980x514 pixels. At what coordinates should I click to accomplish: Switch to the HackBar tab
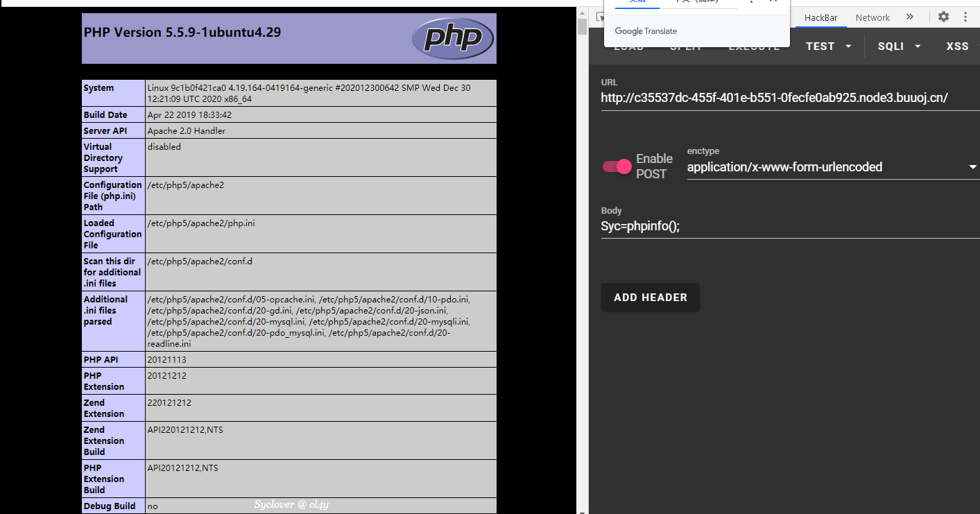click(822, 17)
